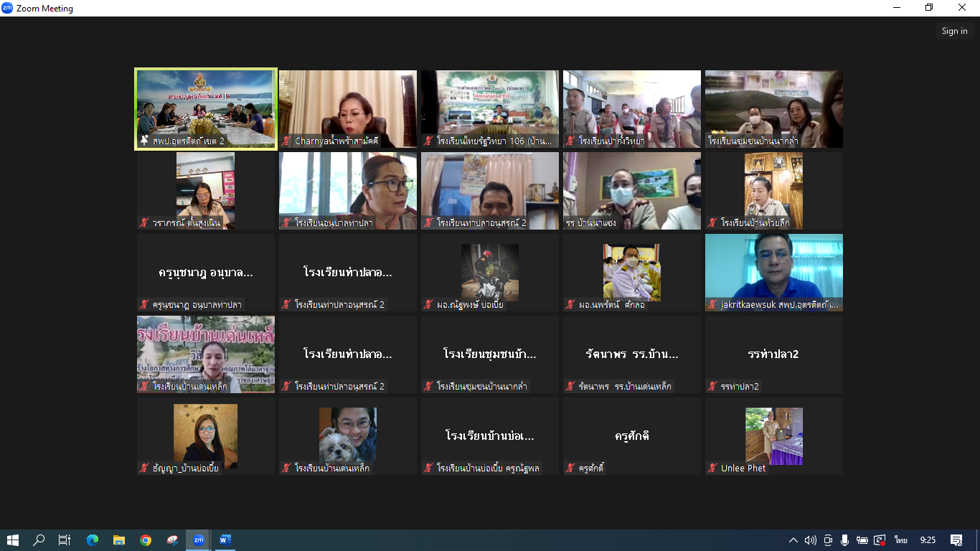Open File Explorer from the taskbar

point(119,540)
